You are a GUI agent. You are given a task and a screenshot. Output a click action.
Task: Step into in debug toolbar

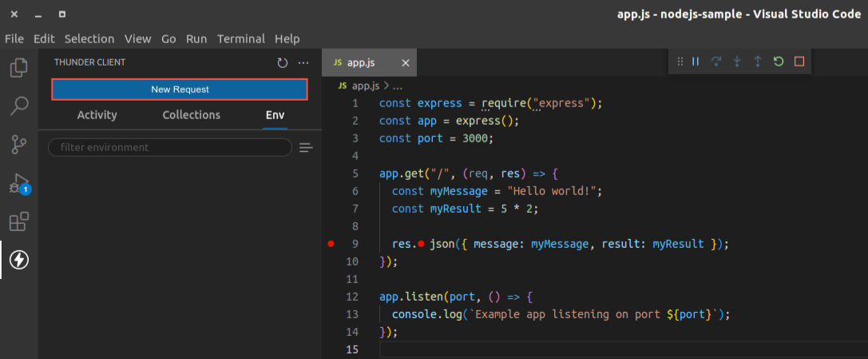click(737, 62)
